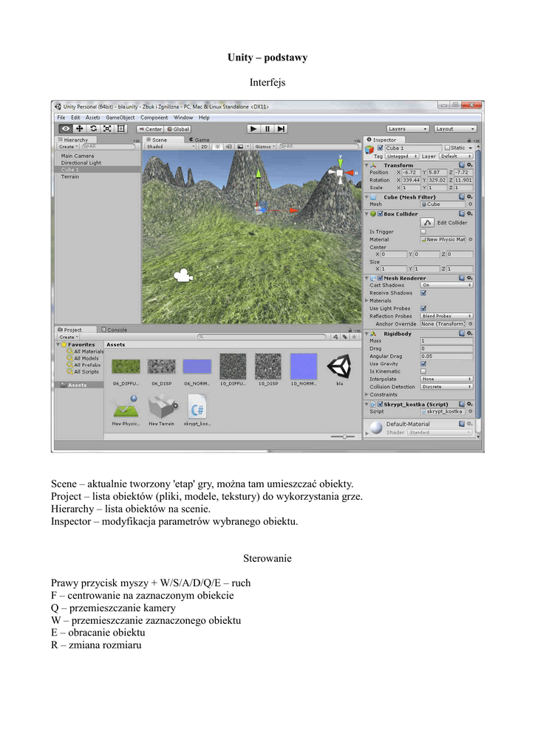Screen dimensions: 535x756
Task: Adjust the asset thumbnail size slider
Action: [x=344, y=437]
